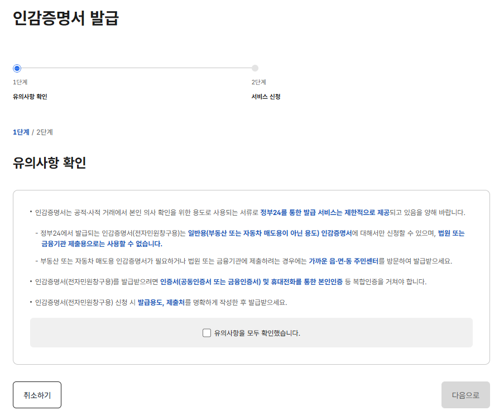The image size is (504, 420).
Task: Click the '유의사항 확인' step label under 1단계
Action: click(30, 97)
